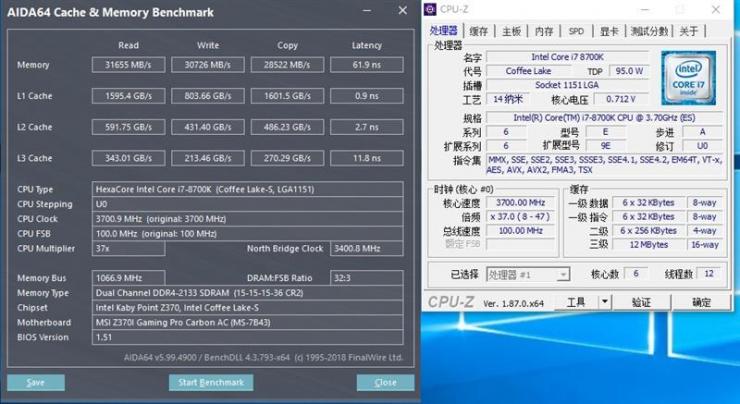Image resolution: width=740 pixels, height=404 pixels.
Task: Click CPU-Z 三级 cache value 12 MBytes
Action: (x=648, y=245)
